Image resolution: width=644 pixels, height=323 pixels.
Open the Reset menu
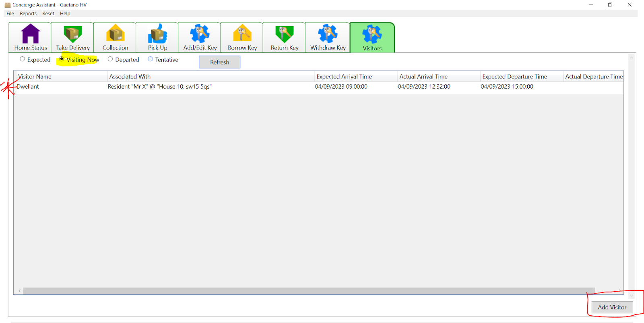48,14
